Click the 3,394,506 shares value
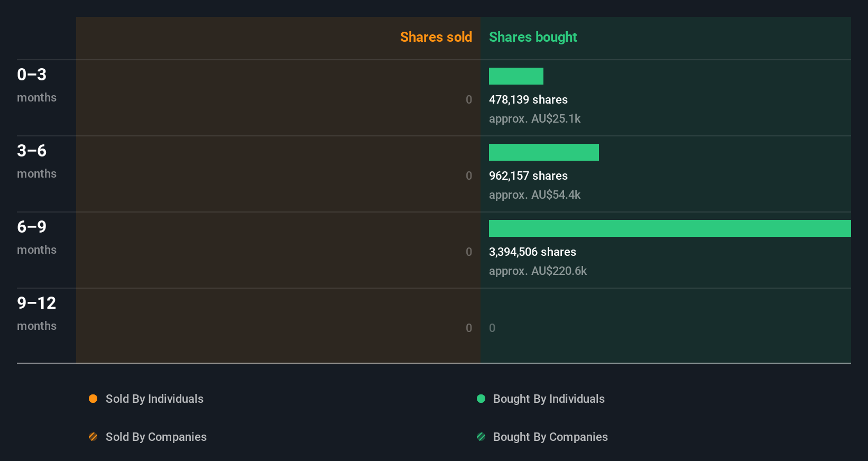The height and width of the screenshot is (461, 868). tap(532, 252)
